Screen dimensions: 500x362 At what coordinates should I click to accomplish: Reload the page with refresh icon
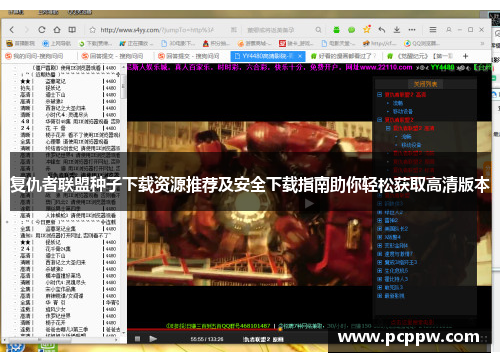tap(42, 30)
